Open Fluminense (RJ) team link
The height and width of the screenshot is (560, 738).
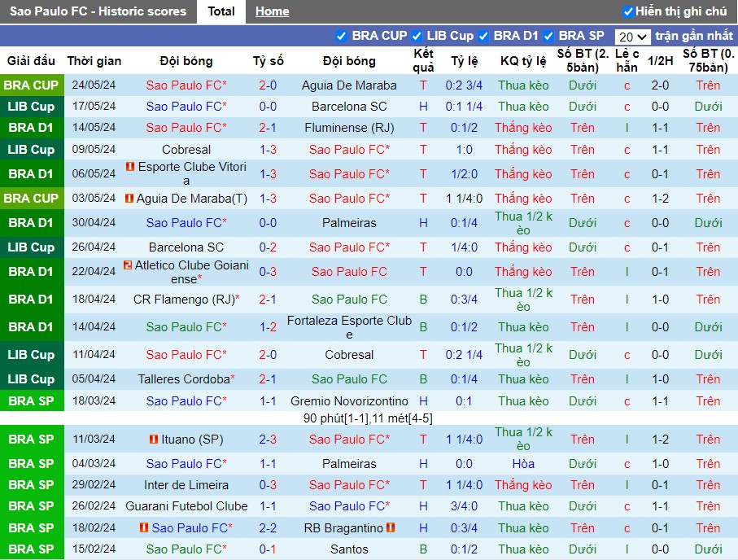(x=349, y=128)
